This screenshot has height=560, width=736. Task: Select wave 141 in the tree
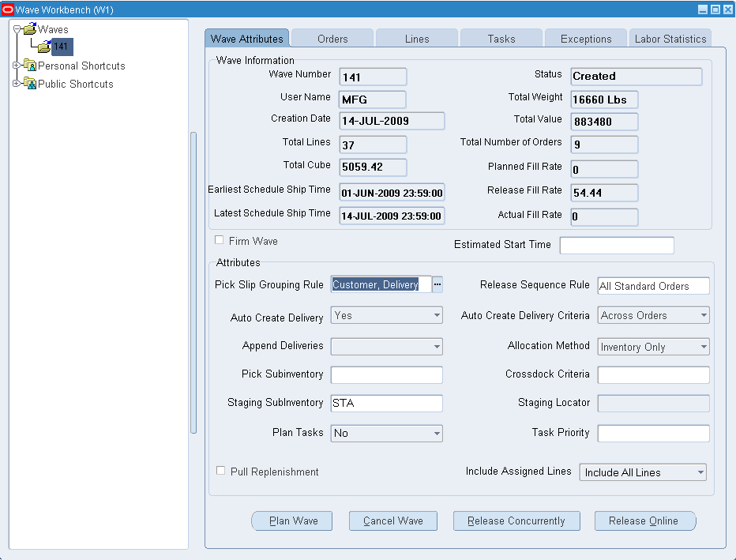click(x=62, y=47)
